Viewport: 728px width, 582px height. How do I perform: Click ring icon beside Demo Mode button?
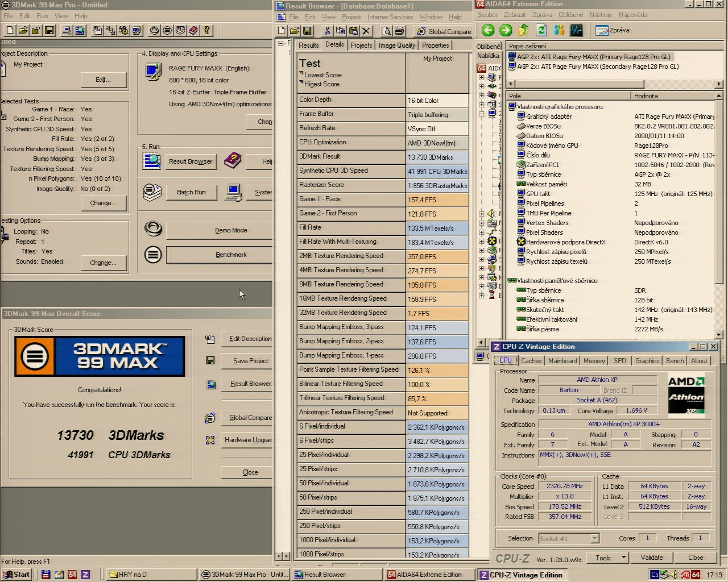tap(153, 229)
